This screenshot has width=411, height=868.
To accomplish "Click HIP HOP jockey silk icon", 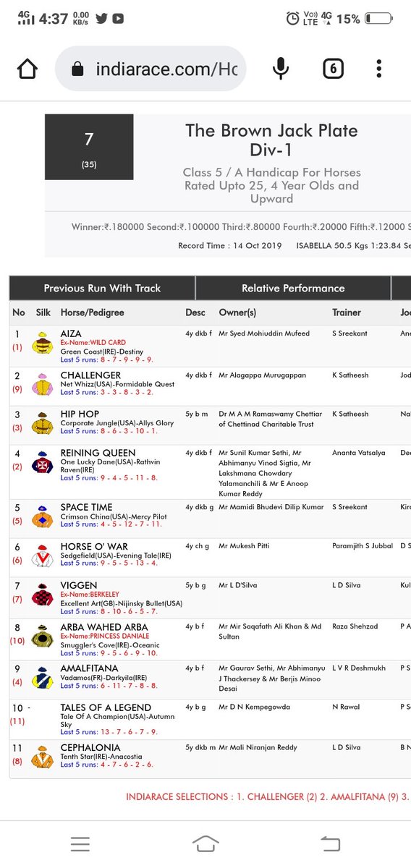I will coord(42,424).
